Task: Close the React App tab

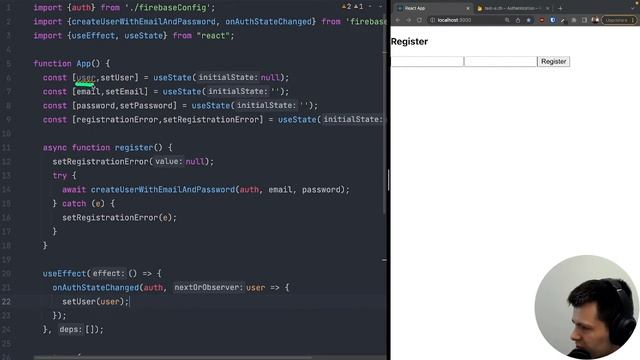Action: pos(468,8)
